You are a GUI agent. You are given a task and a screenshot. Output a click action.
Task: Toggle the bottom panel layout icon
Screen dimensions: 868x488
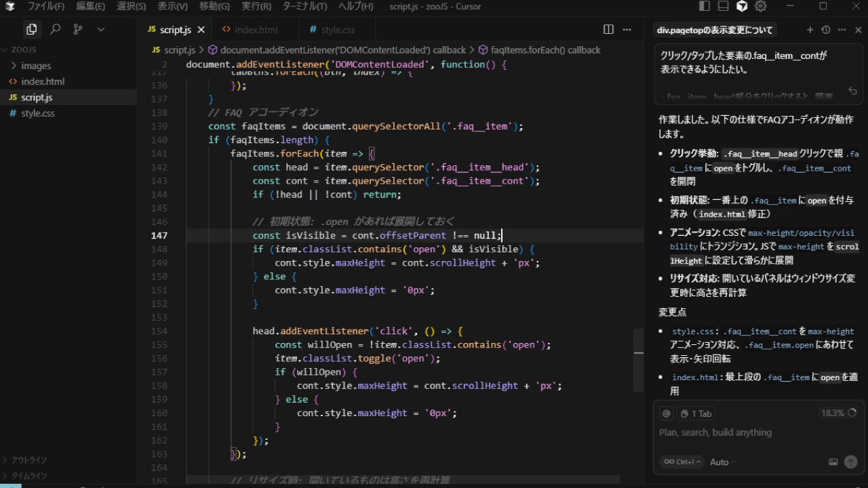[724, 6]
